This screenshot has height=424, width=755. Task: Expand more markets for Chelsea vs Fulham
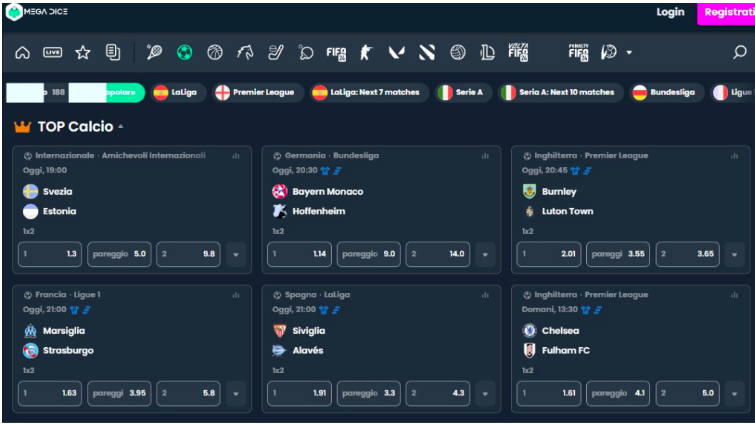[x=734, y=393]
